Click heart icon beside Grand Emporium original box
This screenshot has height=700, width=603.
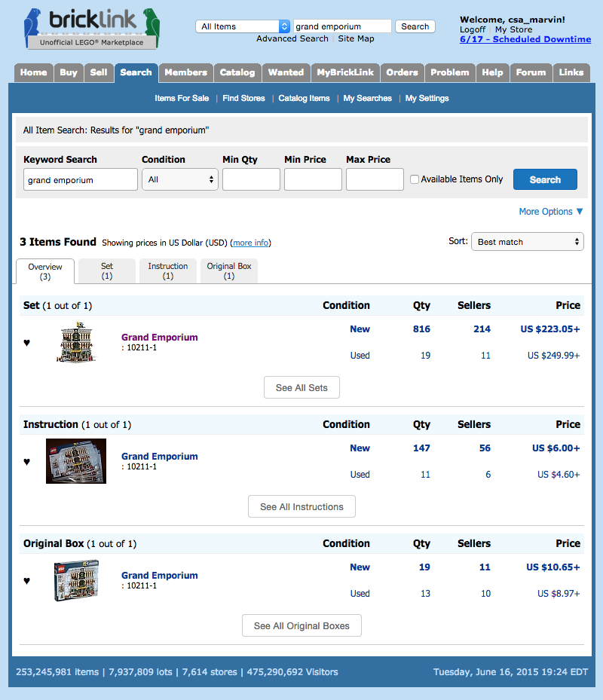27,581
